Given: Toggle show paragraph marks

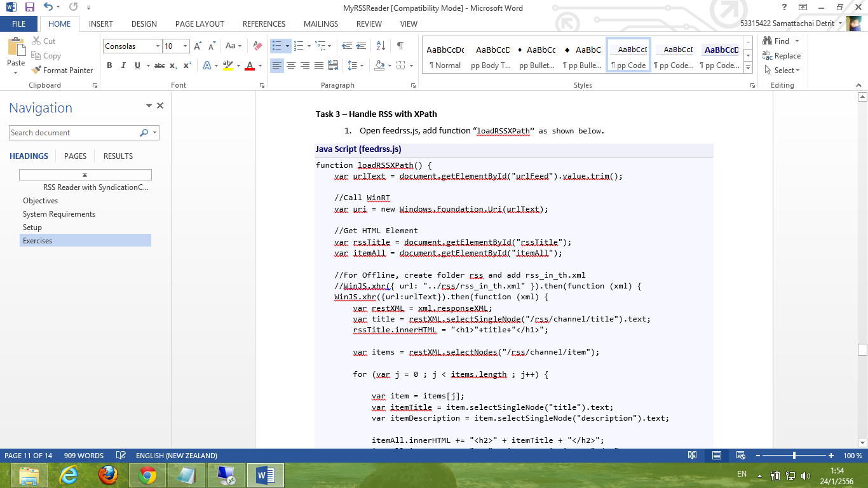Looking at the screenshot, I should (x=400, y=46).
